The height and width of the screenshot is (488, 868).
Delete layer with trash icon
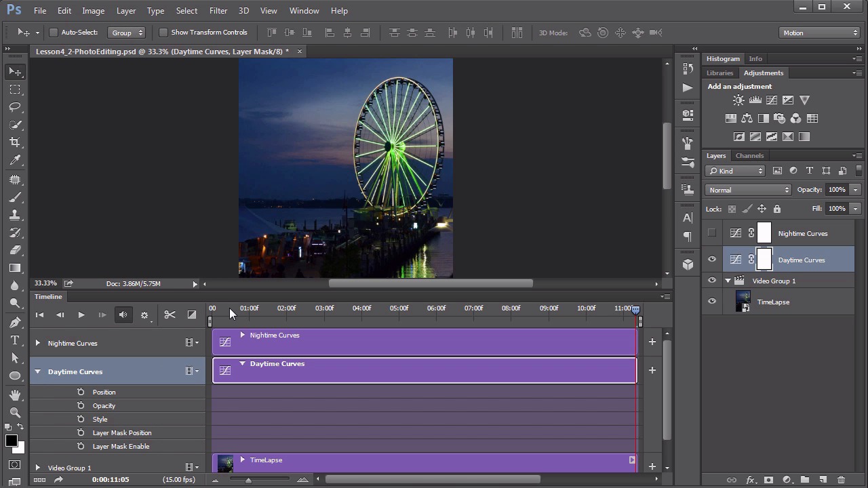tap(842, 480)
